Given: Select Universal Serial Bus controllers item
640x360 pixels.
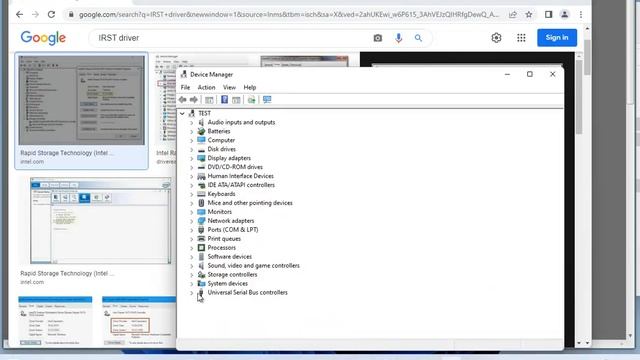Looking at the screenshot, I should [x=247, y=293].
